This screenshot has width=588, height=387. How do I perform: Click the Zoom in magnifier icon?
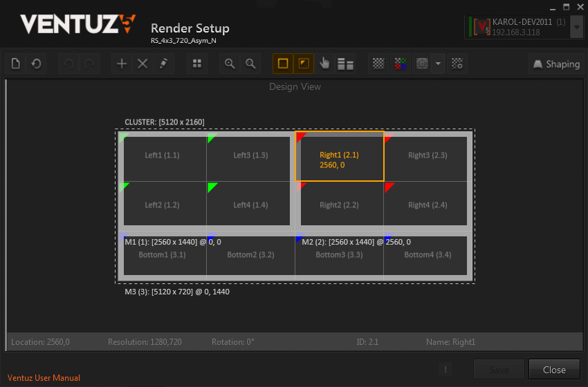(x=230, y=64)
